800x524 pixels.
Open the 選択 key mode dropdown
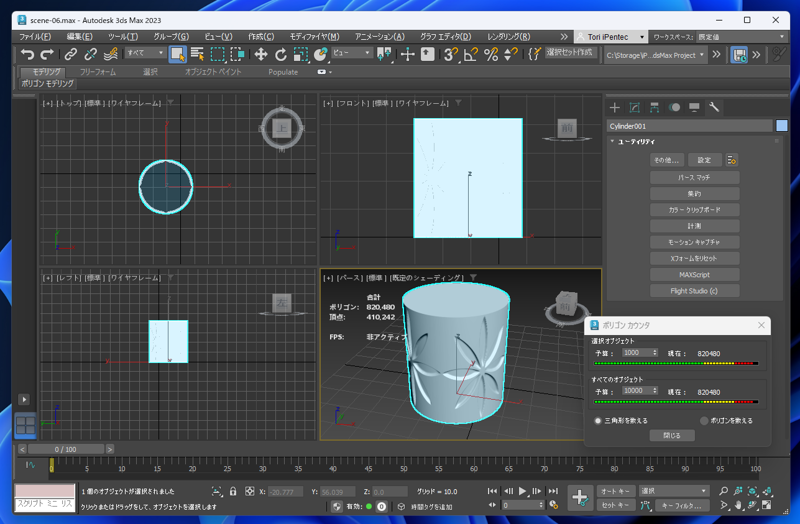coord(673,491)
